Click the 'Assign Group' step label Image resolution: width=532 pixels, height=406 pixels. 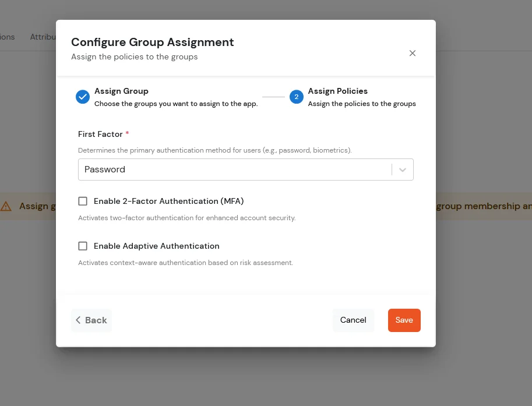coord(121,91)
